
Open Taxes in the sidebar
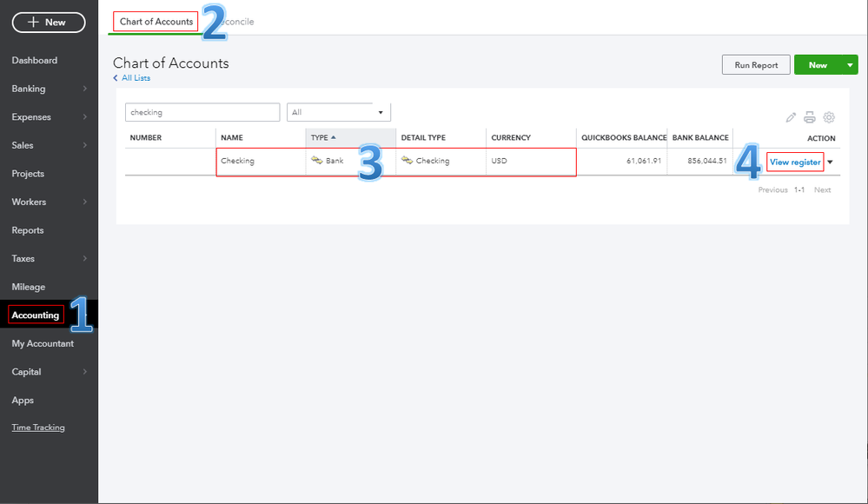[23, 259]
